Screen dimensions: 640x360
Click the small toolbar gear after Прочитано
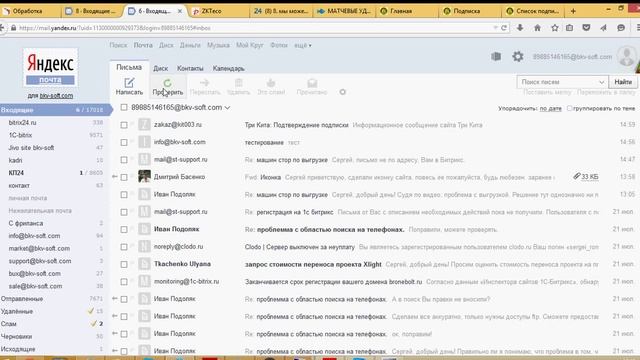coord(342,92)
